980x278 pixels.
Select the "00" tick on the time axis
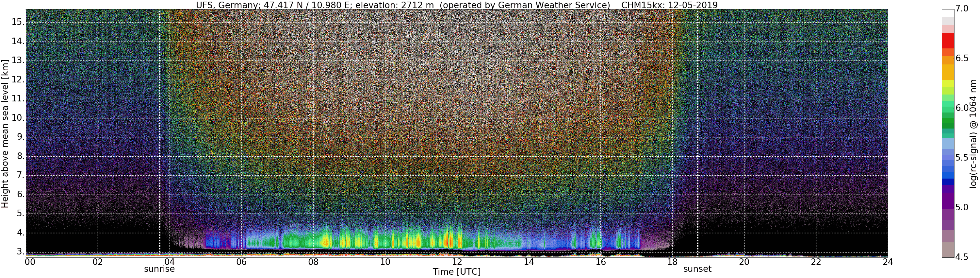(30, 262)
